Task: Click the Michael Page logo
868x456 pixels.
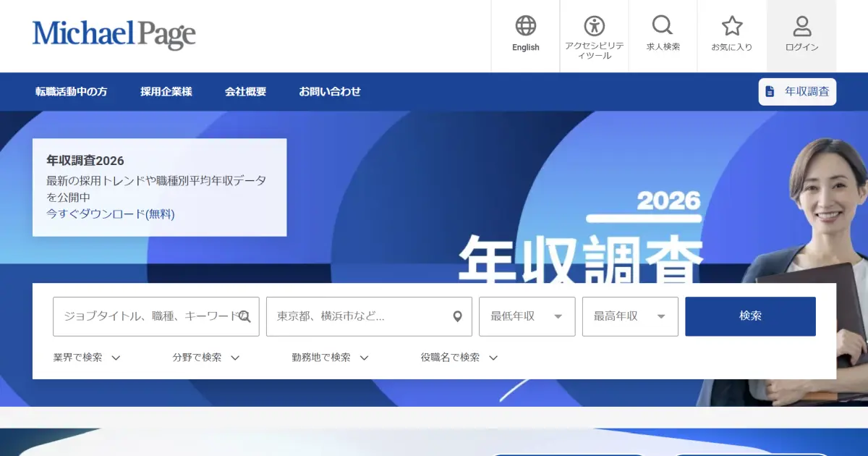Action: (x=114, y=34)
